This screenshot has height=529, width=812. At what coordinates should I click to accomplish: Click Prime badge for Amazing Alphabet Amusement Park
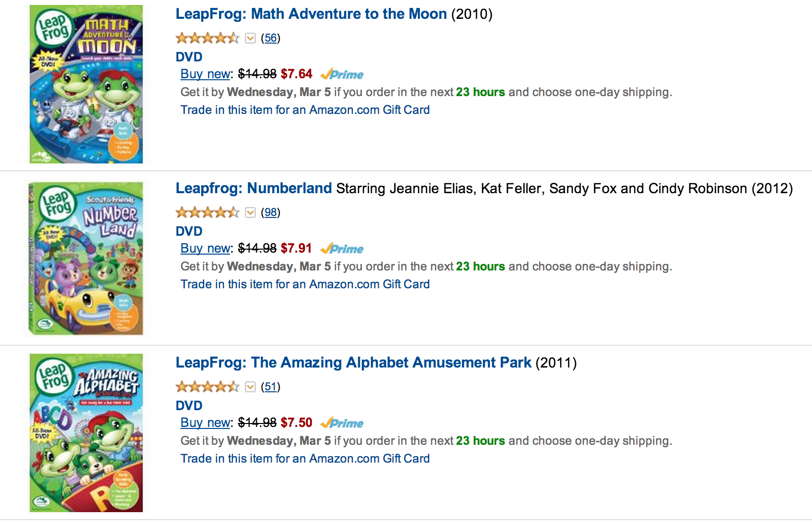(342, 423)
